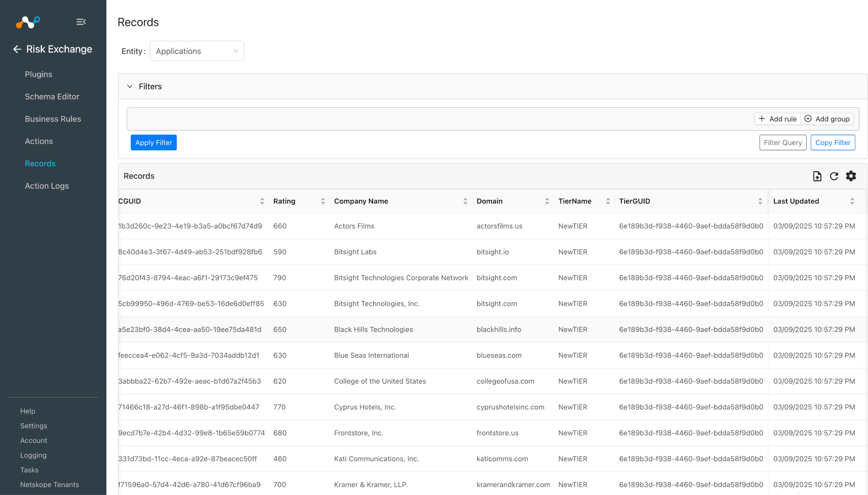Open the Help link
Screen dimensions: 868x495
[x=28, y=411]
